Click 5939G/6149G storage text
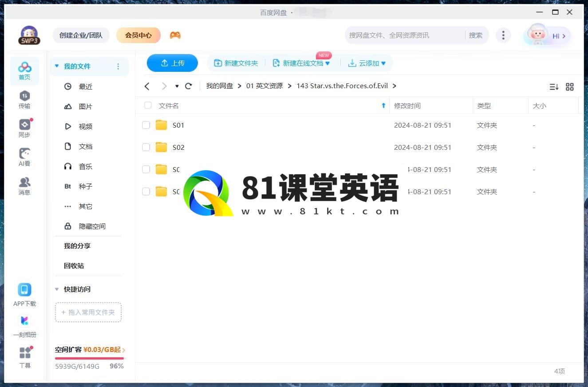This screenshot has height=387, width=588. (77, 366)
